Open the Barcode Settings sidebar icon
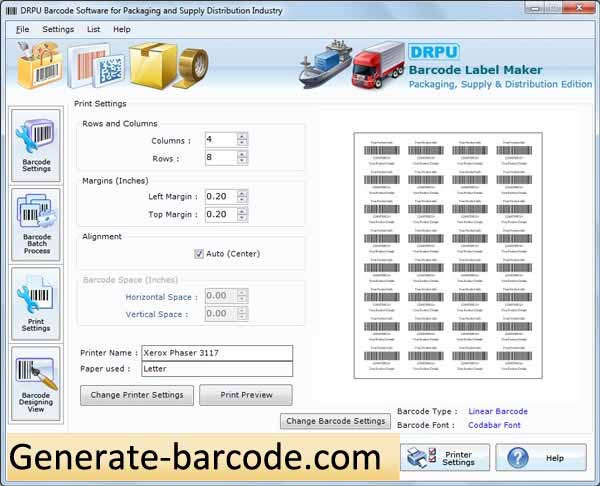Screen dimensions: 600x486 click(36, 145)
